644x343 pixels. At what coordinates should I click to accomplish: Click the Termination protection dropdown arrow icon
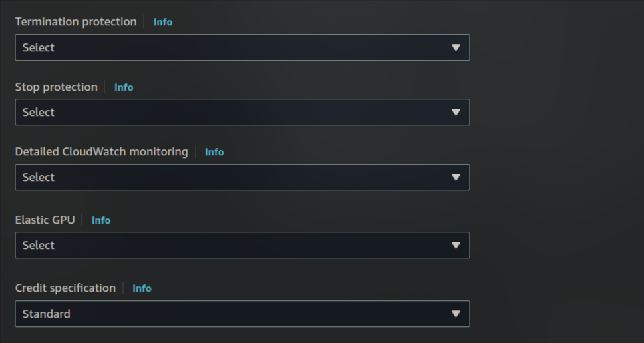456,47
